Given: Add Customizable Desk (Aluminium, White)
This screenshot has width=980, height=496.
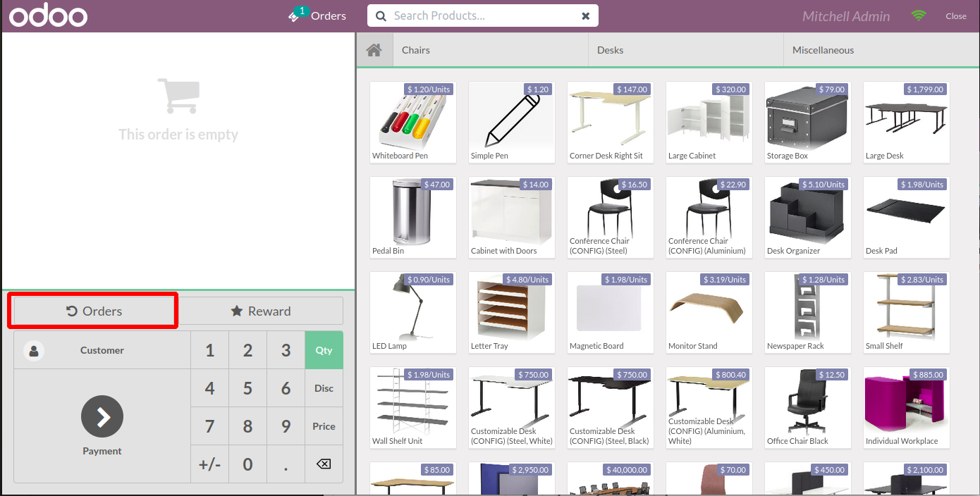Looking at the screenshot, I should coord(709,408).
